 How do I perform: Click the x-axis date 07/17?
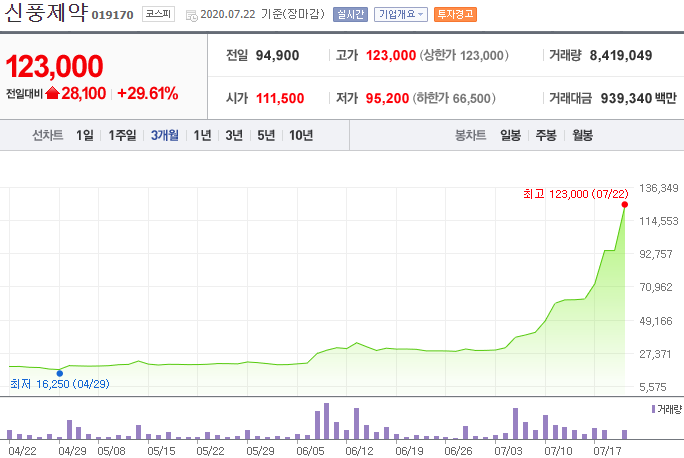(x=607, y=451)
